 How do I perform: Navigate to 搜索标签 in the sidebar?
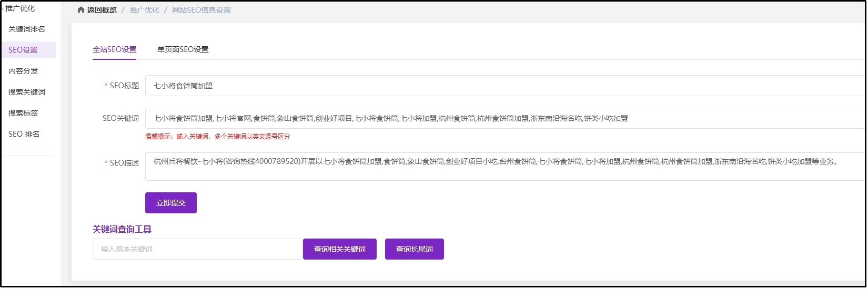tap(23, 113)
